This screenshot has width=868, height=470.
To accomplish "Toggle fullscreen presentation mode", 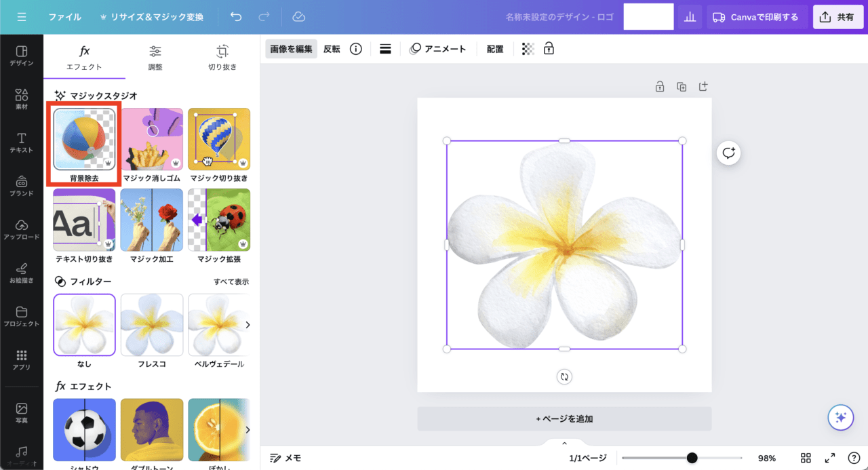I will (829, 458).
